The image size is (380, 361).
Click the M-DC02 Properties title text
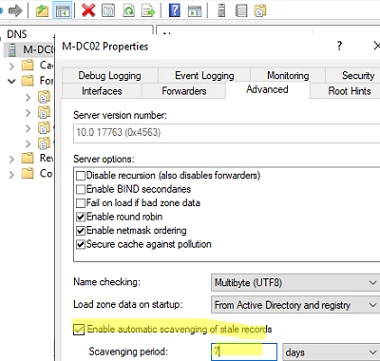(x=105, y=46)
